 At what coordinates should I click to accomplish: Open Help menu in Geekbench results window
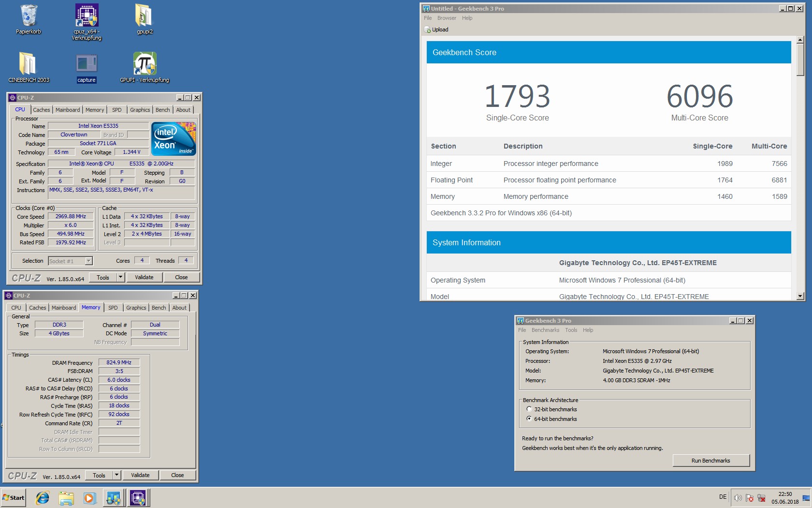[467, 18]
